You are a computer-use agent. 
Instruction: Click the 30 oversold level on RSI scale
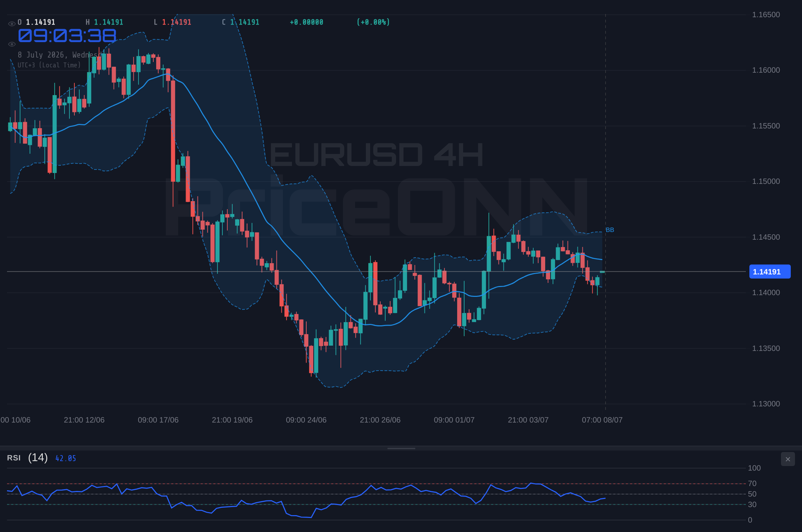tap(752, 505)
